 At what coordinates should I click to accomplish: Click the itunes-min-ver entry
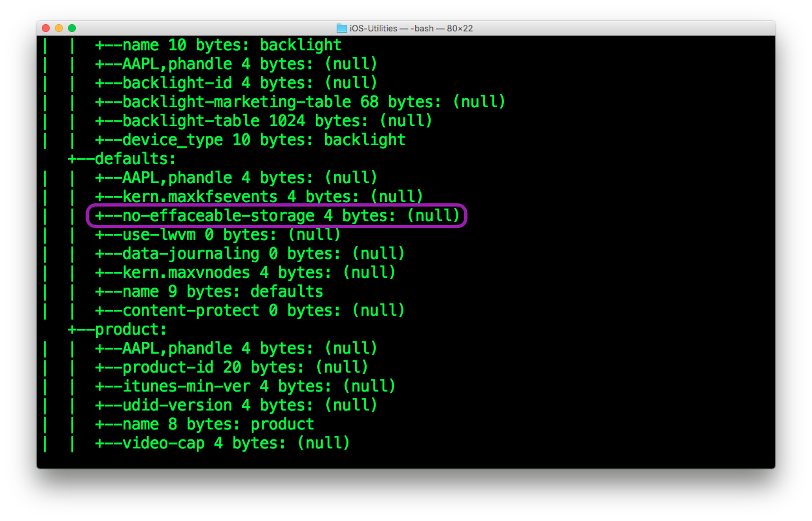[x=246, y=386]
